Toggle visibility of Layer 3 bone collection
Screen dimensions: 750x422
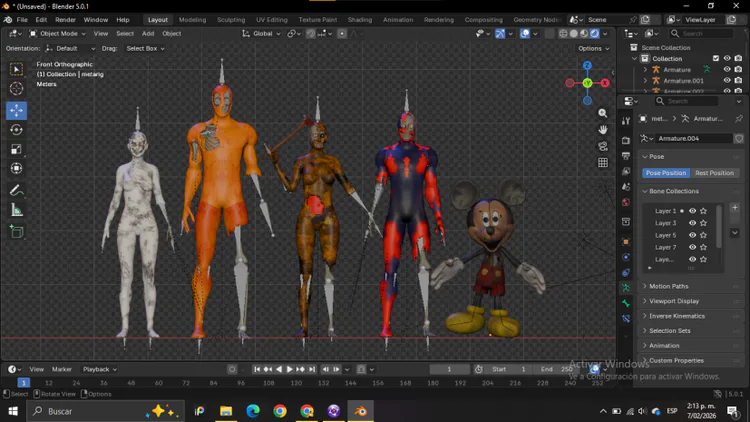[692, 223]
